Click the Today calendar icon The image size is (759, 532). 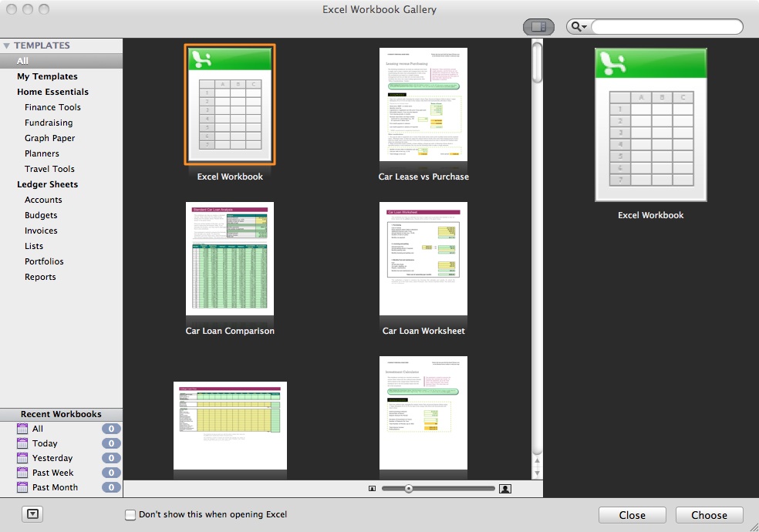pyautogui.click(x=22, y=443)
